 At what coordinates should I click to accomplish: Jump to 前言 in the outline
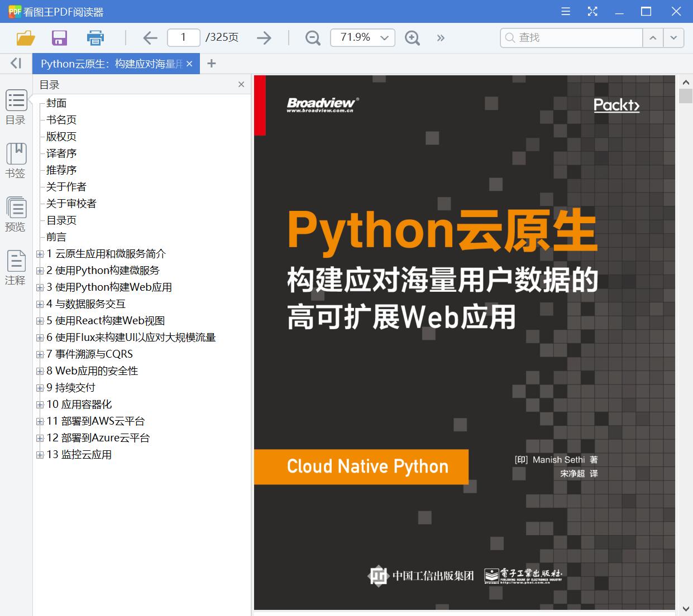(x=56, y=237)
